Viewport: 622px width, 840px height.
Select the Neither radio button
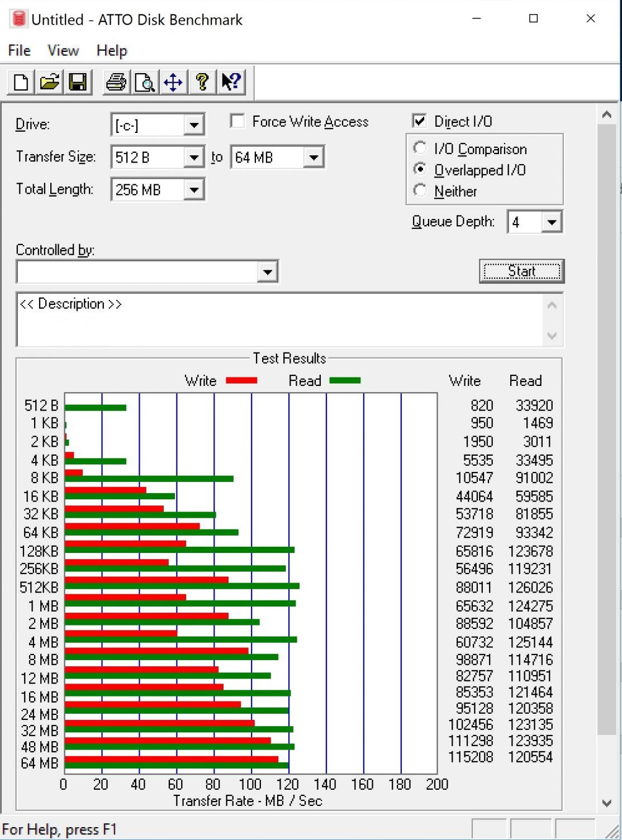tap(420, 190)
